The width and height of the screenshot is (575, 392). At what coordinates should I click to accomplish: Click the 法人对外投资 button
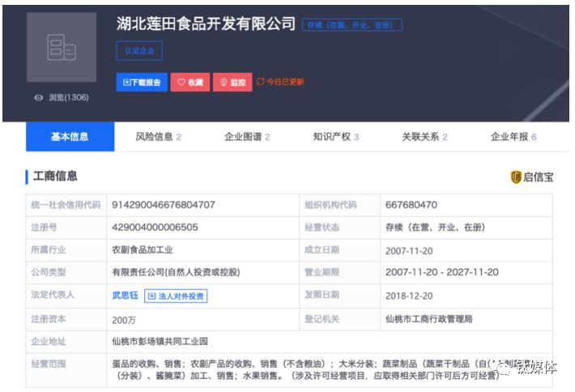pyautogui.click(x=176, y=296)
